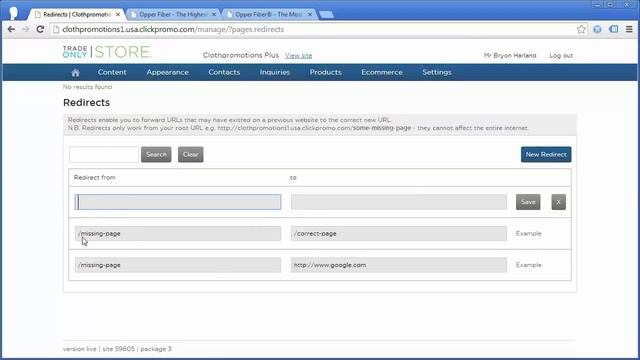Switch to Opper Fiber® - The Most tab
This screenshot has height=360, width=640.
[269, 14]
